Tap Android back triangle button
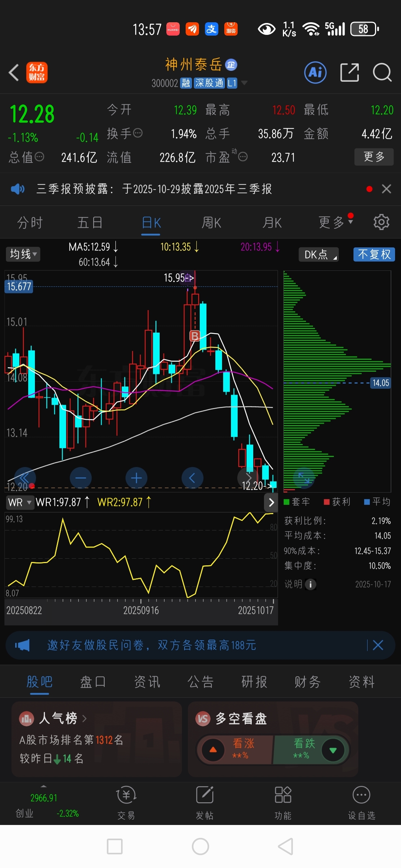401x868 pixels. [286, 846]
